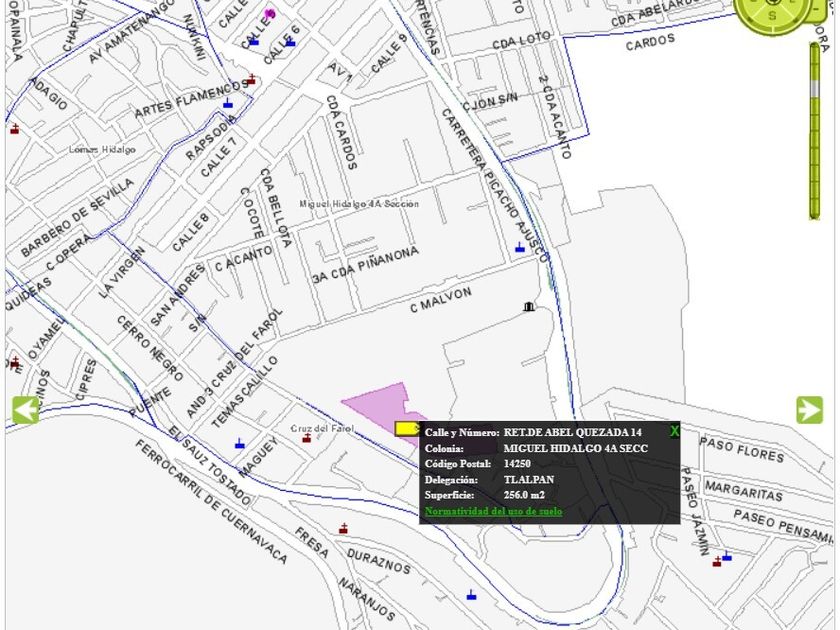Click 'MIGUEL HIDALGO 4A SECC' colonia value
Viewport: 840px width, 630px height.
575,448
